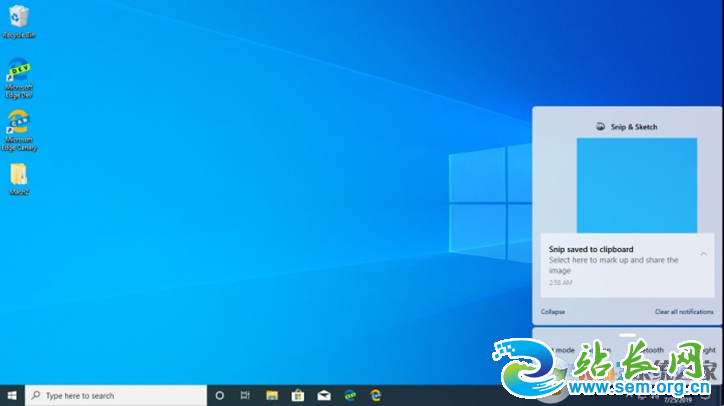The image size is (724, 406).
Task: Open the snip preview thumbnail image
Action: coord(637,185)
